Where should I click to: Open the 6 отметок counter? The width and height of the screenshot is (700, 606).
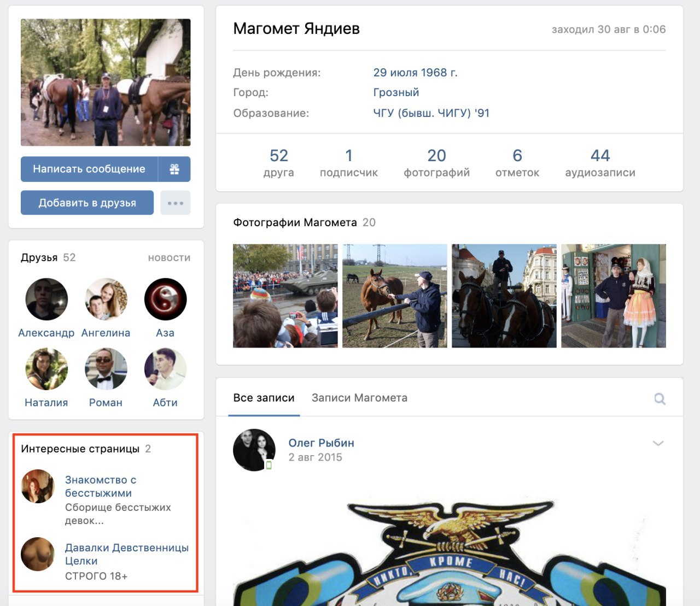[517, 163]
